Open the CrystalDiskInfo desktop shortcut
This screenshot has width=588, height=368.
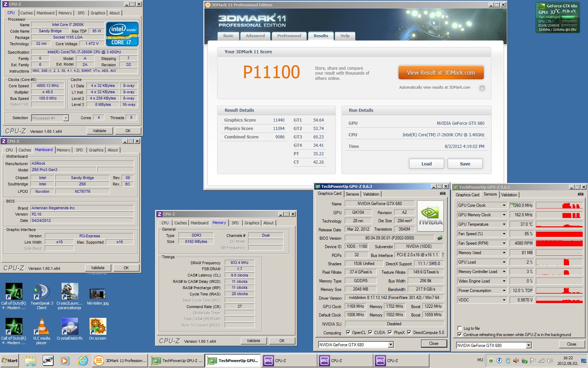pyautogui.click(x=70, y=329)
